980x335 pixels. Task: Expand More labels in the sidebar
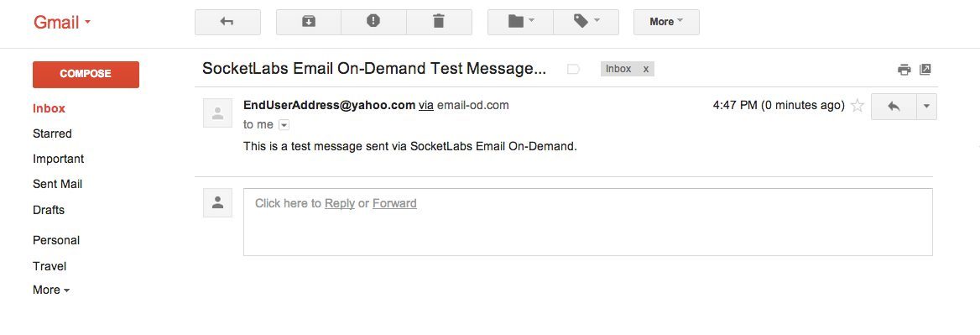click(51, 290)
